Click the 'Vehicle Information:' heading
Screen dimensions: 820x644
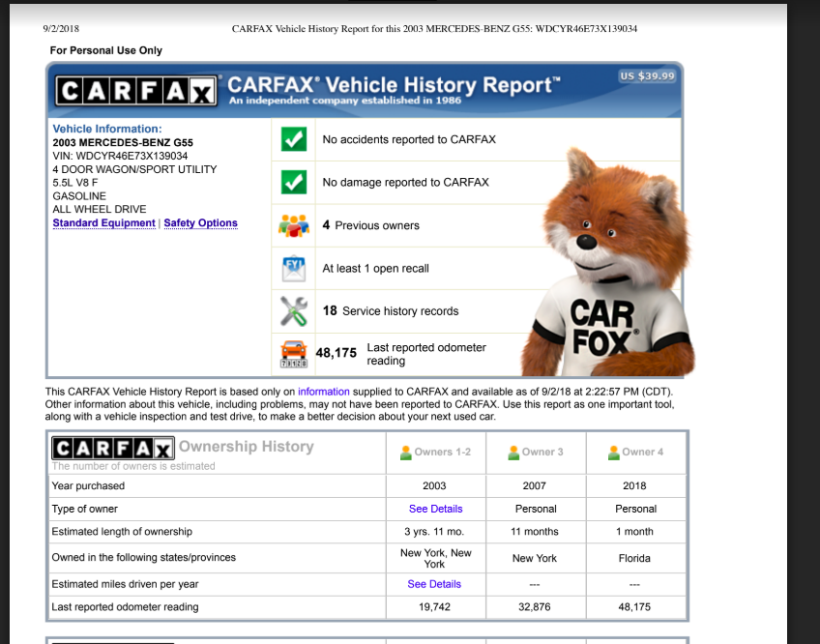(107, 129)
